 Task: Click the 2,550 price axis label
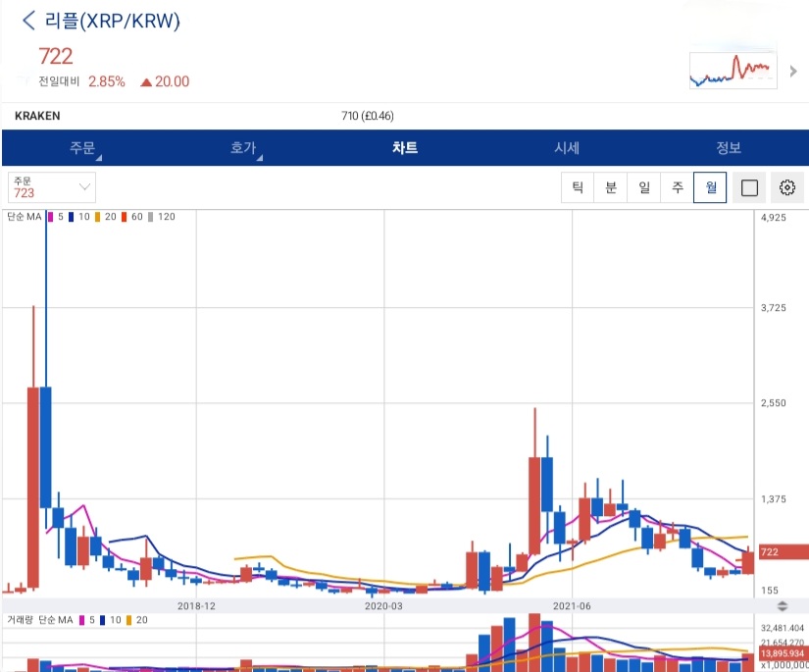pos(774,403)
